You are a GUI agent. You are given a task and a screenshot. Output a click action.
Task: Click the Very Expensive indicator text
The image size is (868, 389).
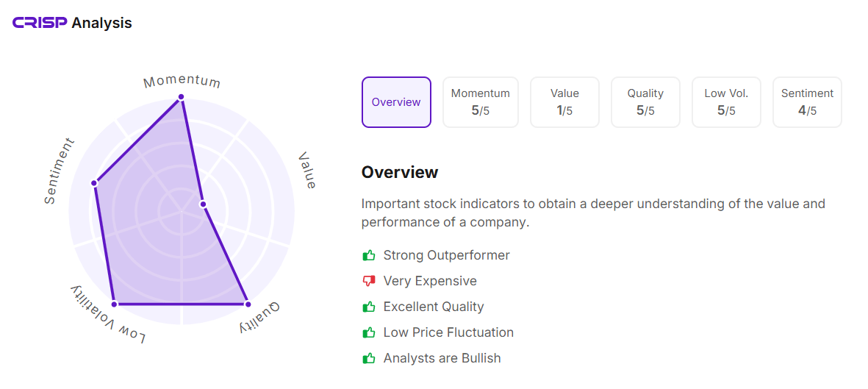430,282
